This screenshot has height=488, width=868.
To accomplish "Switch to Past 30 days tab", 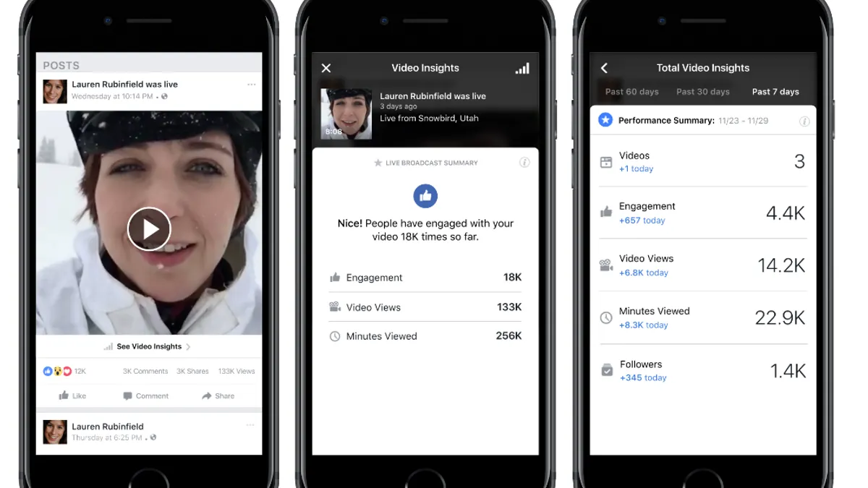I will (x=703, y=92).
